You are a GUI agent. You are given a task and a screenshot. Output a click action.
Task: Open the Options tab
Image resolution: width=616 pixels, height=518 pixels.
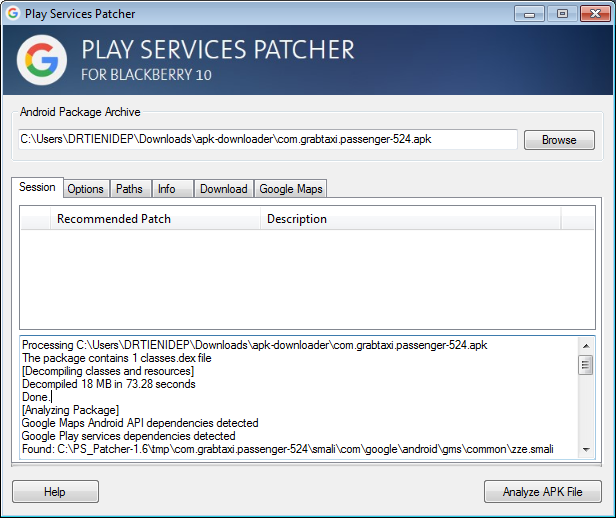[86, 189]
